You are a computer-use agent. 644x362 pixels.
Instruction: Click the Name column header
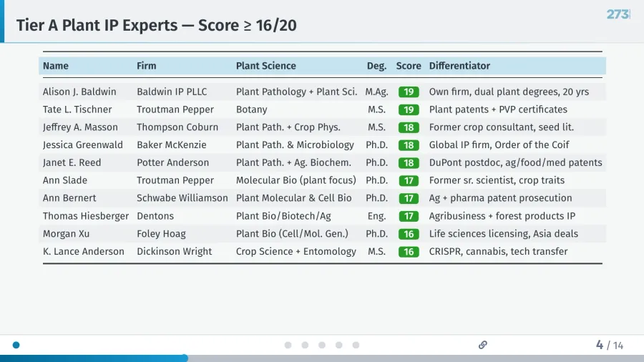point(56,66)
